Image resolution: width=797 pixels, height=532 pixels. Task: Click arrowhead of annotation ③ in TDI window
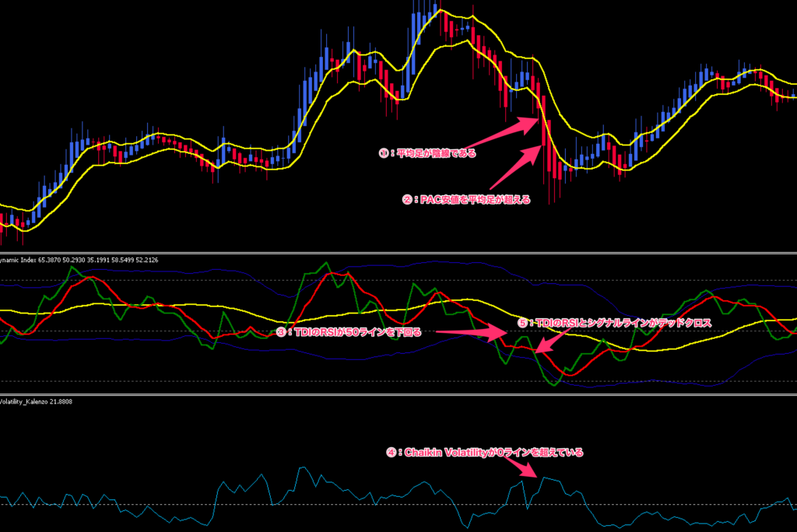504,335
